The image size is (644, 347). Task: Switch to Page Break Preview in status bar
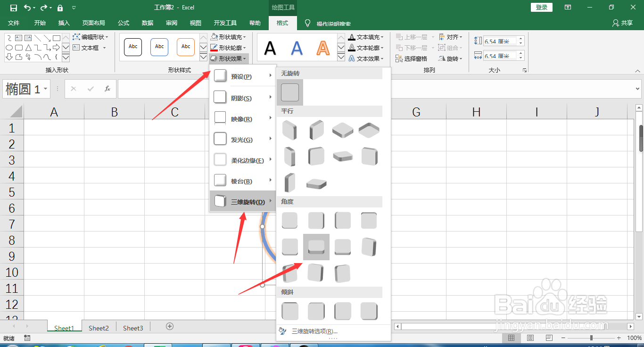point(549,338)
